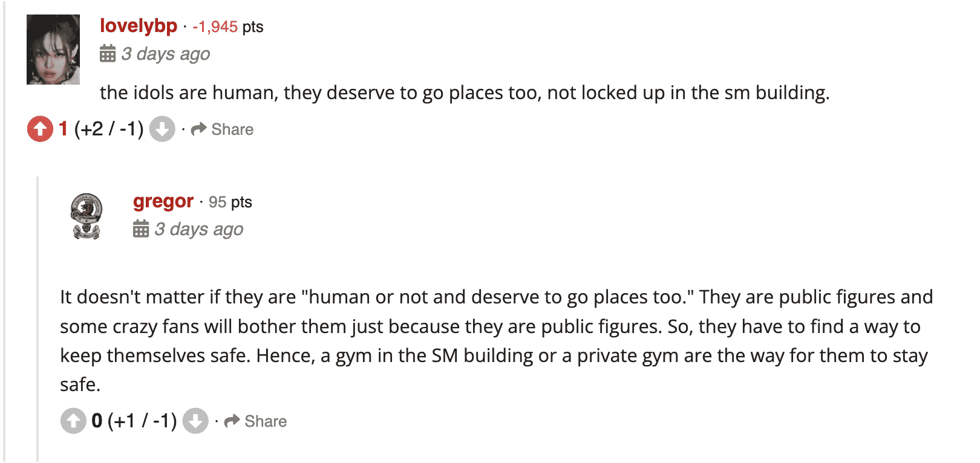This screenshot has height=463, width=980.
Task: Click gregor's crest avatar image
Action: pyautogui.click(x=87, y=216)
